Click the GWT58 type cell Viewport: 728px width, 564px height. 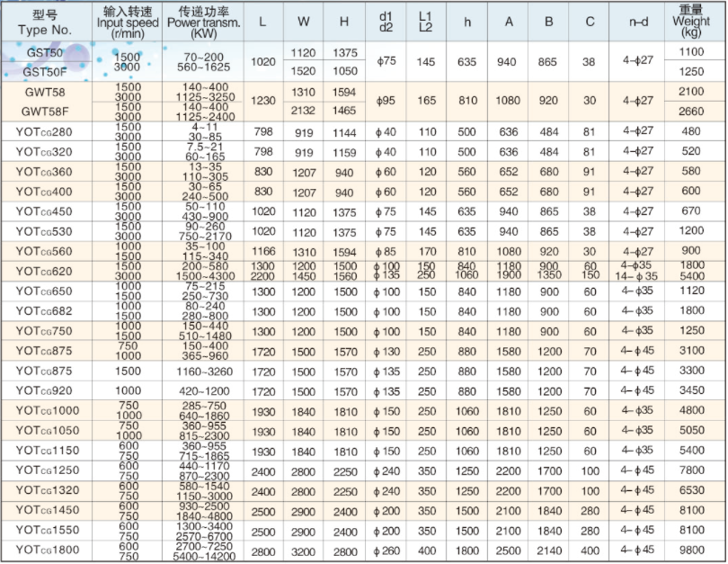coord(45,92)
